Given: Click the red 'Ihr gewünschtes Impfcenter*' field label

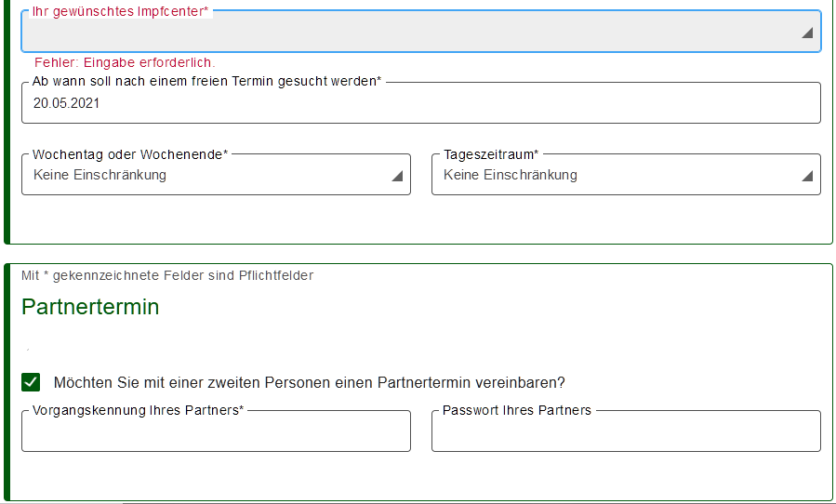Looking at the screenshot, I should pos(121,11).
